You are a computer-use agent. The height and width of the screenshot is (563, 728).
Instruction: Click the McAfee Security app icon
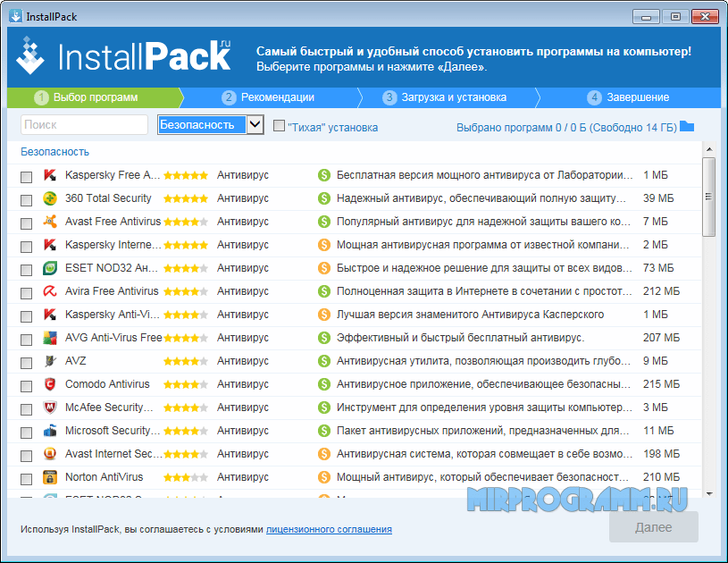[x=50, y=408]
